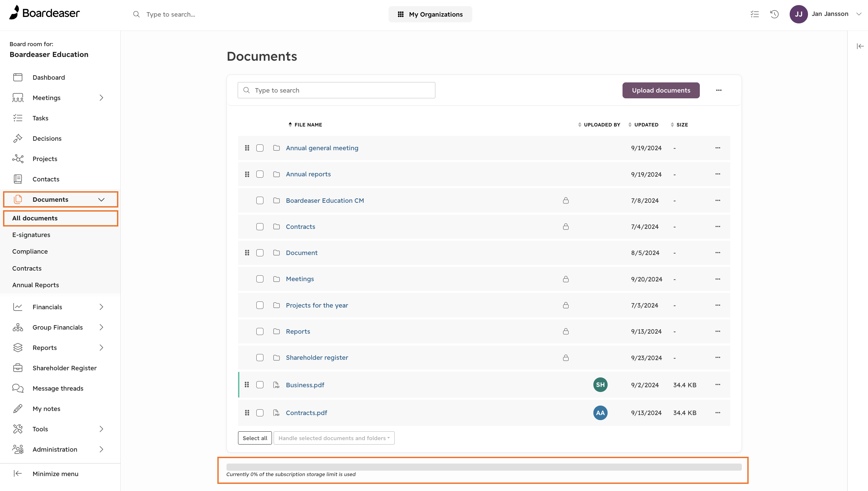Collapse the right panel arrow icon
Viewport: 868px width, 491px height.
tap(860, 46)
